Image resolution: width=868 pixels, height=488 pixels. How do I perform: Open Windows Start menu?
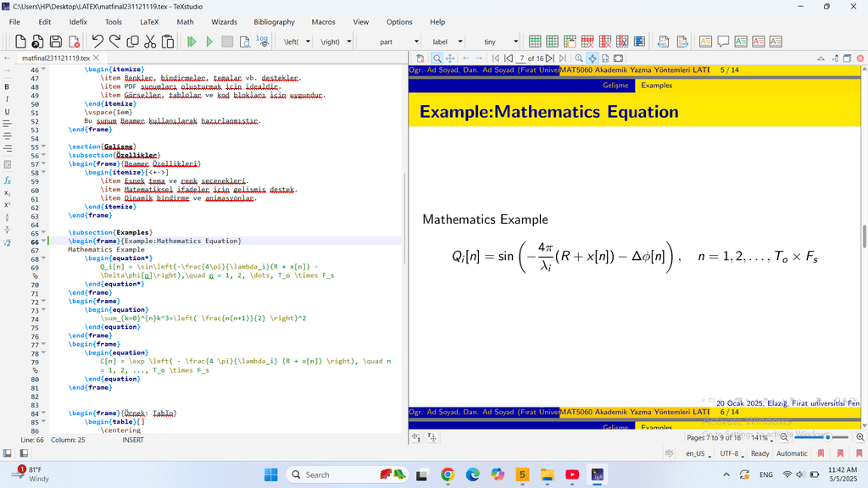270,474
